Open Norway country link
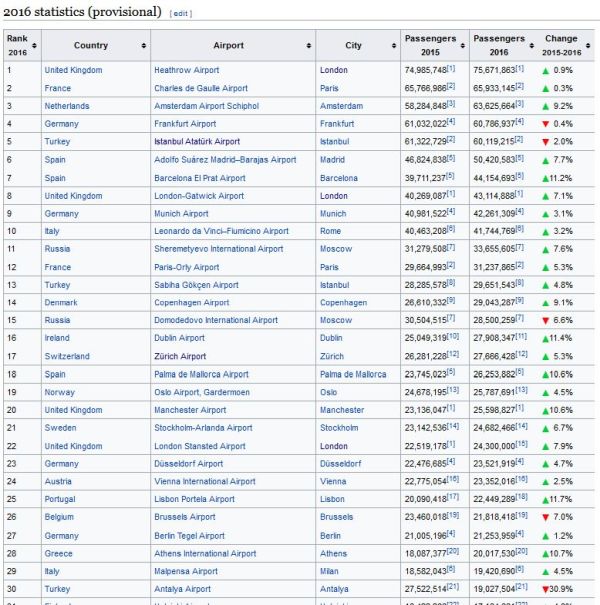600x605 pixels. point(59,392)
